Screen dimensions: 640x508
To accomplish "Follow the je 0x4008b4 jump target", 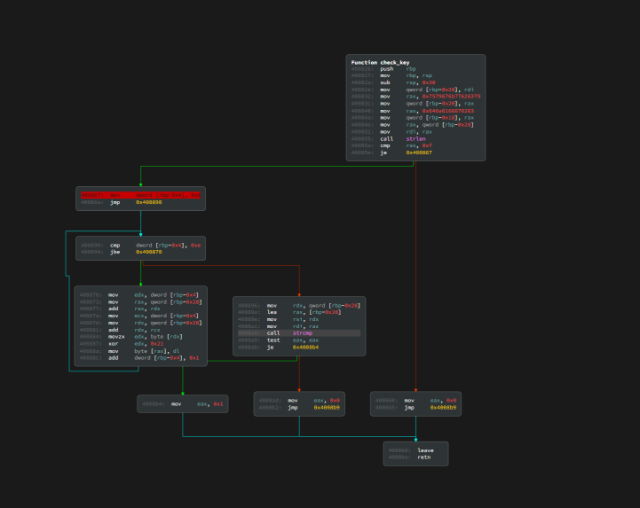I will click(x=306, y=347).
